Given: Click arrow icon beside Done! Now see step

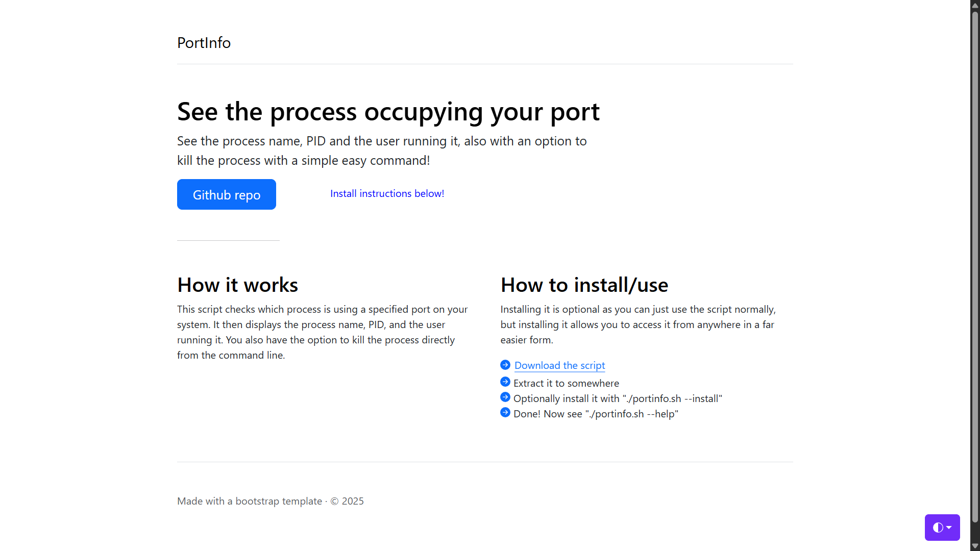Looking at the screenshot, I should [505, 413].
